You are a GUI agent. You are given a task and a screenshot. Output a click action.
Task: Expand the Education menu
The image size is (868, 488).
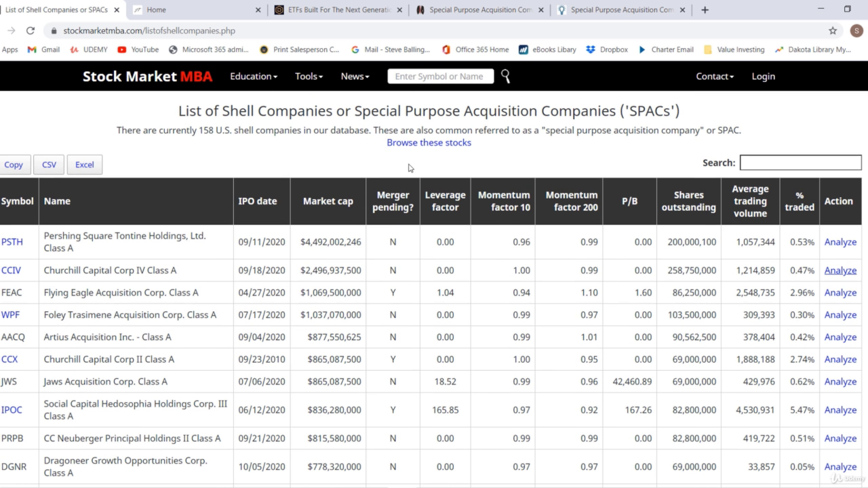coord(254,77)
